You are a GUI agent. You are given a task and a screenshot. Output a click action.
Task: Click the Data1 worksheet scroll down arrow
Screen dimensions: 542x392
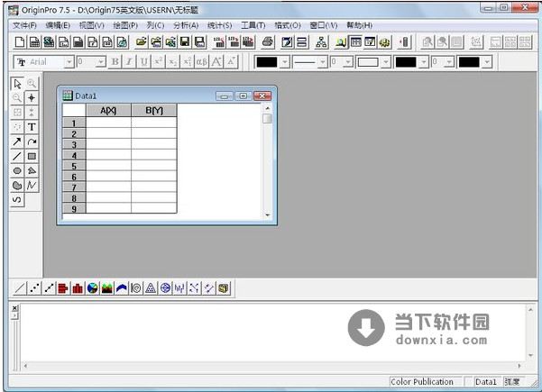267,214
